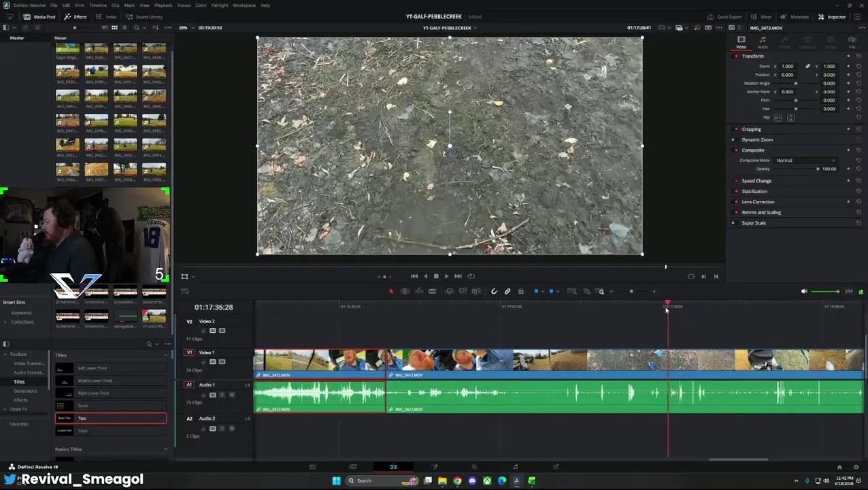Enable the Dynamic Zoom switch

click(x=733, y=140)
